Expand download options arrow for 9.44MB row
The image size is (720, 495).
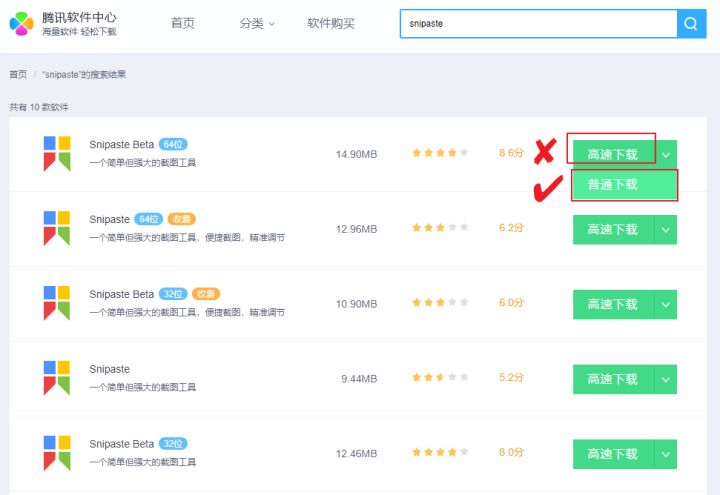(666, 379)
